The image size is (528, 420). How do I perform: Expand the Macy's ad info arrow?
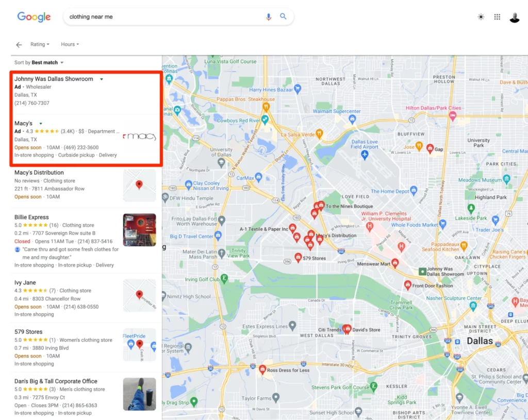click(41, 124)
